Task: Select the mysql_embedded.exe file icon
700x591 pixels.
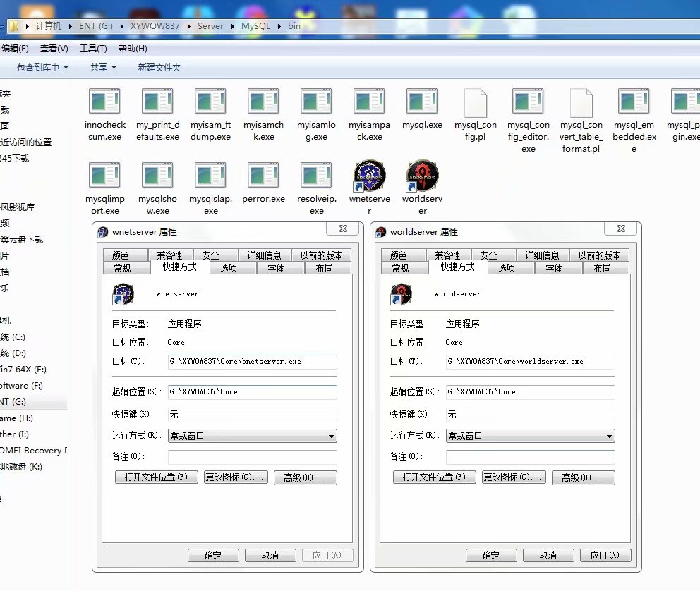Action: (634, 101)
